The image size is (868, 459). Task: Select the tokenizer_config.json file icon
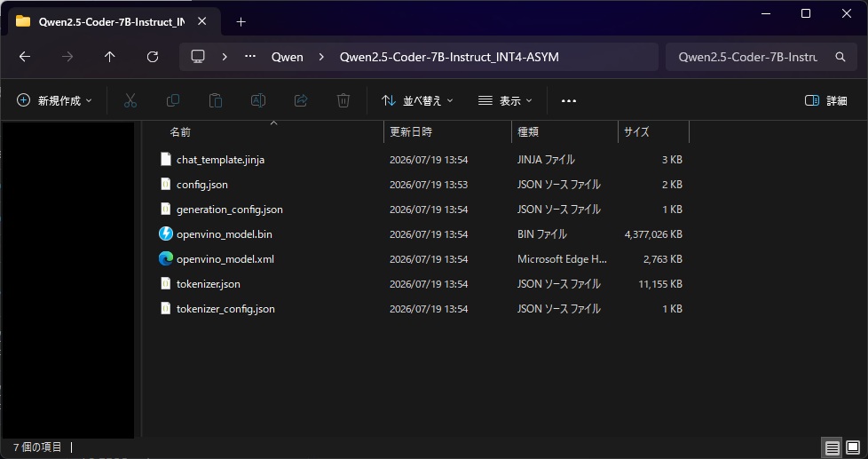point(165,308)
